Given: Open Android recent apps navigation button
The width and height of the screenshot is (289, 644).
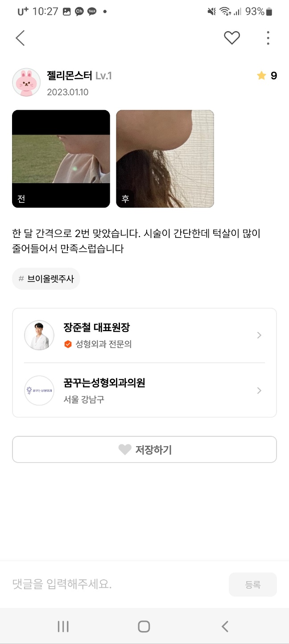Looking at the screenshot, I should (x=63, y=627).
